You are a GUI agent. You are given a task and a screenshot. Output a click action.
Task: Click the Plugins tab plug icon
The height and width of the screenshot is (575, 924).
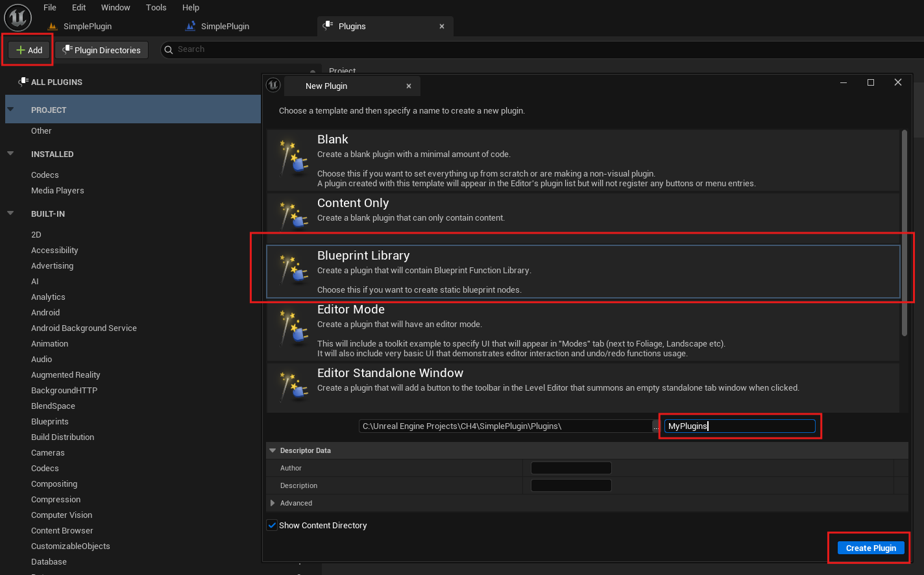(x=329, y=26)
